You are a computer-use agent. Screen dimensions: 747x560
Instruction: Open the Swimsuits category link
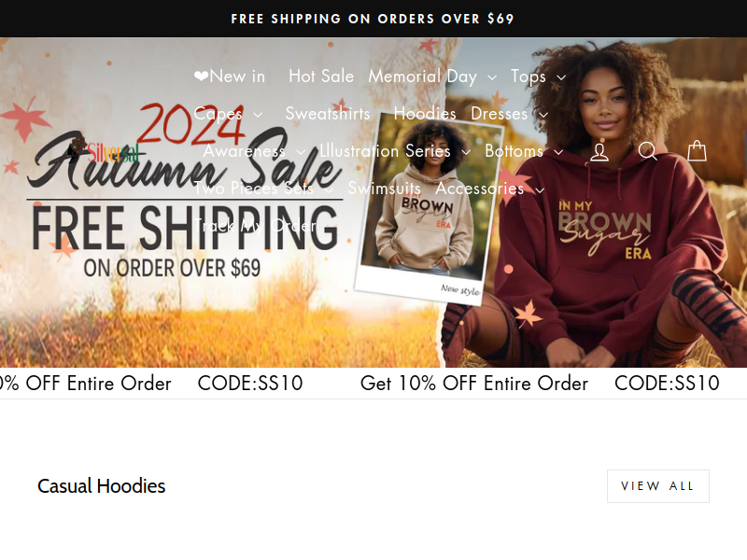point(384,189)
